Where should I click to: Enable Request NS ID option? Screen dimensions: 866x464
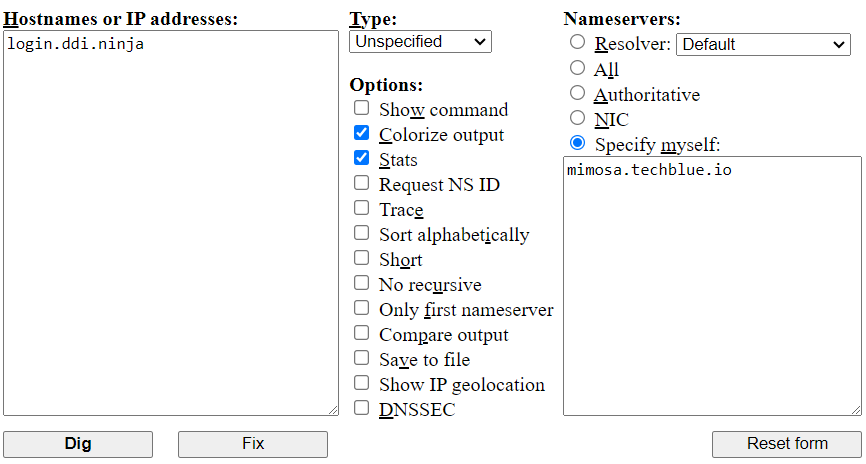click(361, 183)
